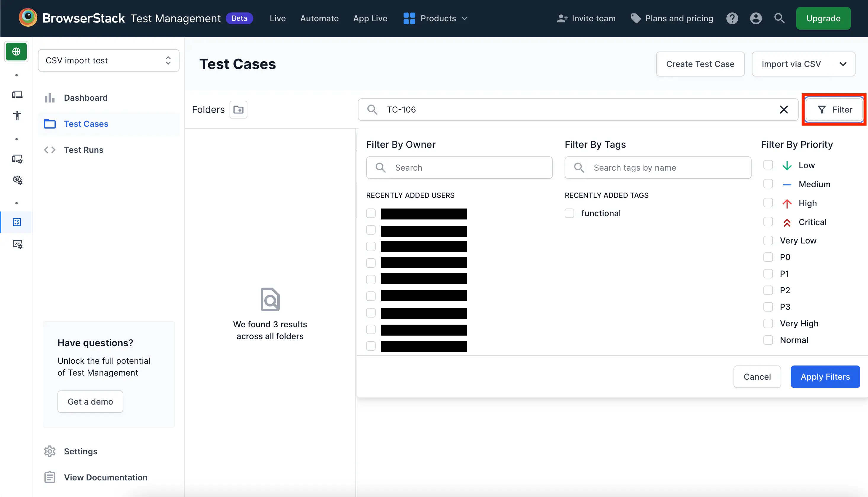868x497 pixels.
Task: Select the green globe icon in sidebar
Action: pos(16,52)
